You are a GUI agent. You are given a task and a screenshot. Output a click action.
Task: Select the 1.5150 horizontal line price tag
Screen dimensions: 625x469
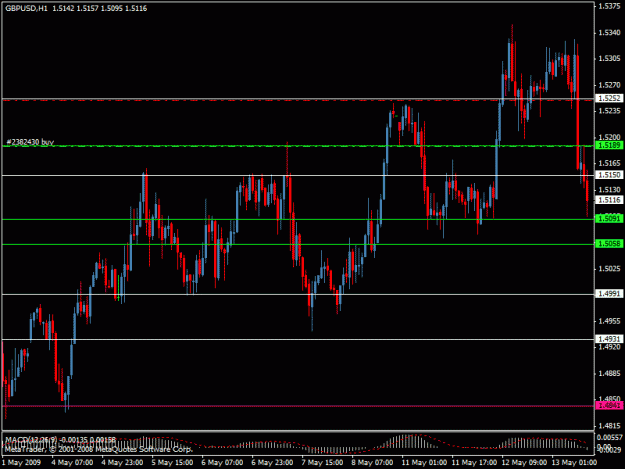[x=609, y=175]
